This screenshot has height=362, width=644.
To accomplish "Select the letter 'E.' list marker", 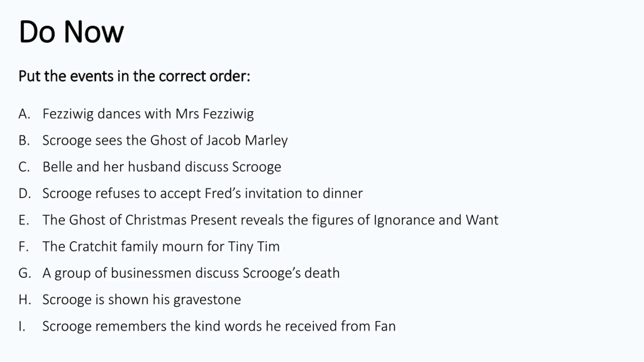I will click(x=24, y=220).
